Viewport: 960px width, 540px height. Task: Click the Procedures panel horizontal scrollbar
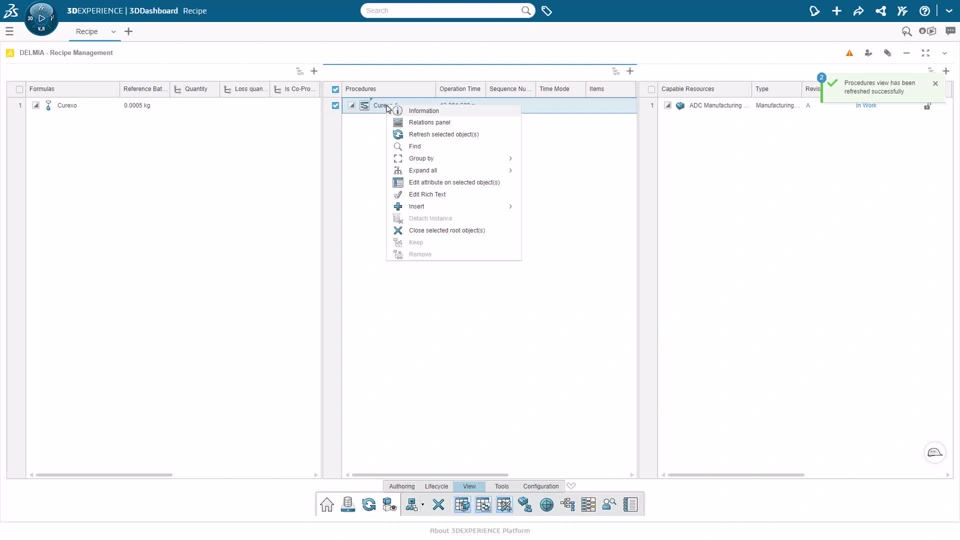tap(430, 475)
